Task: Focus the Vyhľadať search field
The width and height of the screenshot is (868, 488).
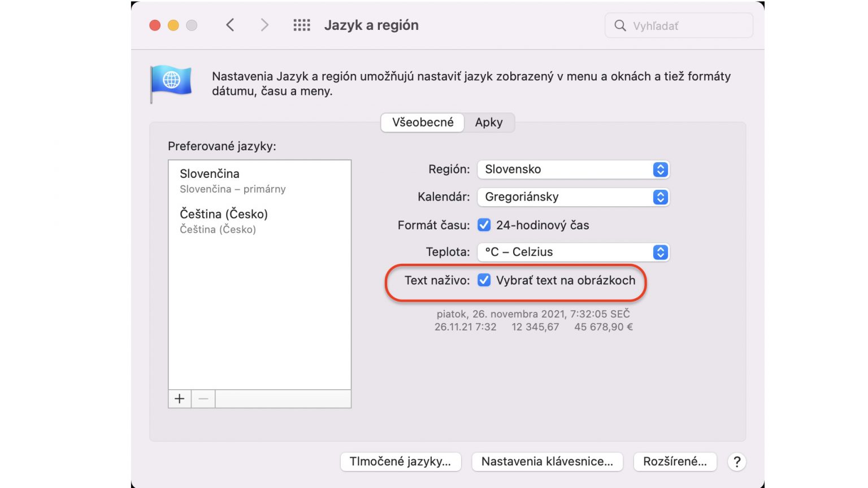Action: 679,25
